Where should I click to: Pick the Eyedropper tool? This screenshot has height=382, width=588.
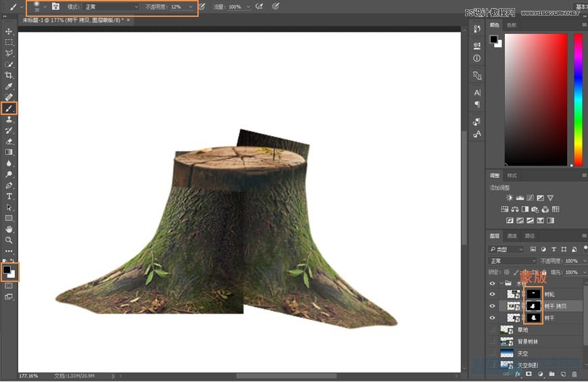point(9,87)
